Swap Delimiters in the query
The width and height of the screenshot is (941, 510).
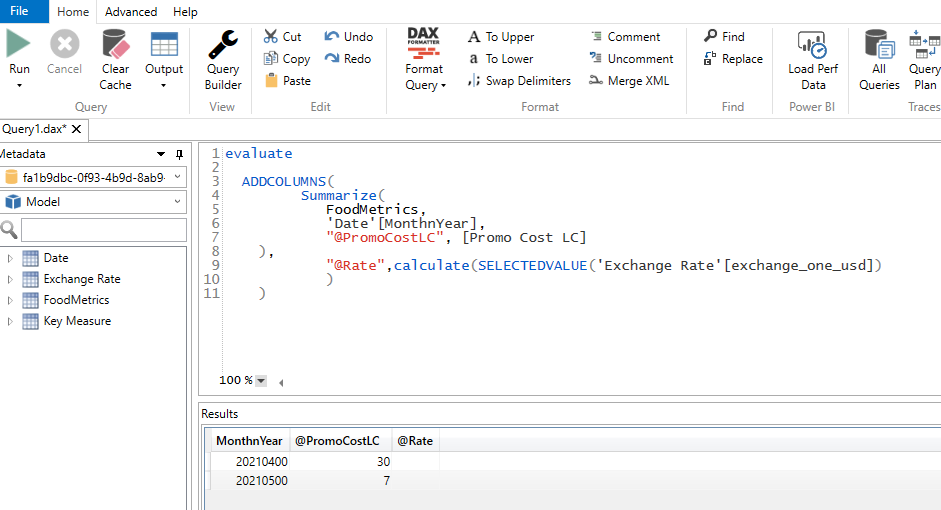[x=520, y=80]
